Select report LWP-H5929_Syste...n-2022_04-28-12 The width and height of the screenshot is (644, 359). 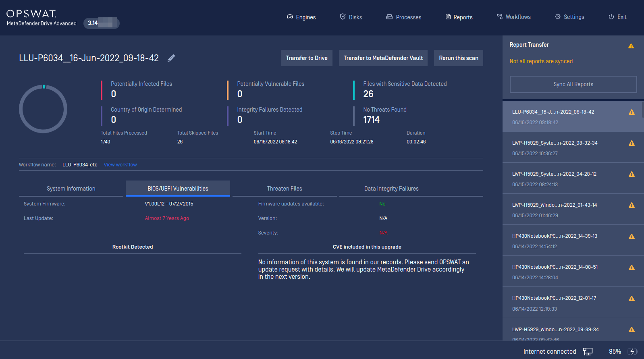572,178
